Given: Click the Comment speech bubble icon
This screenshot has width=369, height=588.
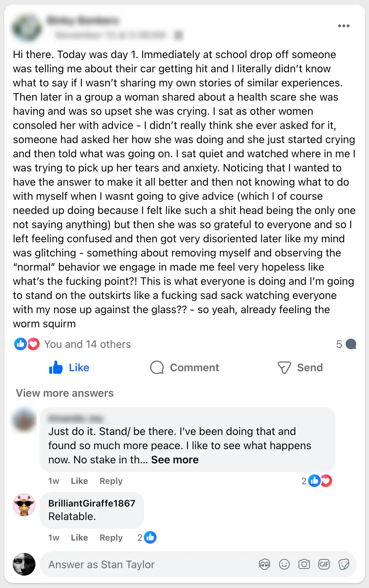Looking at the screenshot, I should pos(157,368).
